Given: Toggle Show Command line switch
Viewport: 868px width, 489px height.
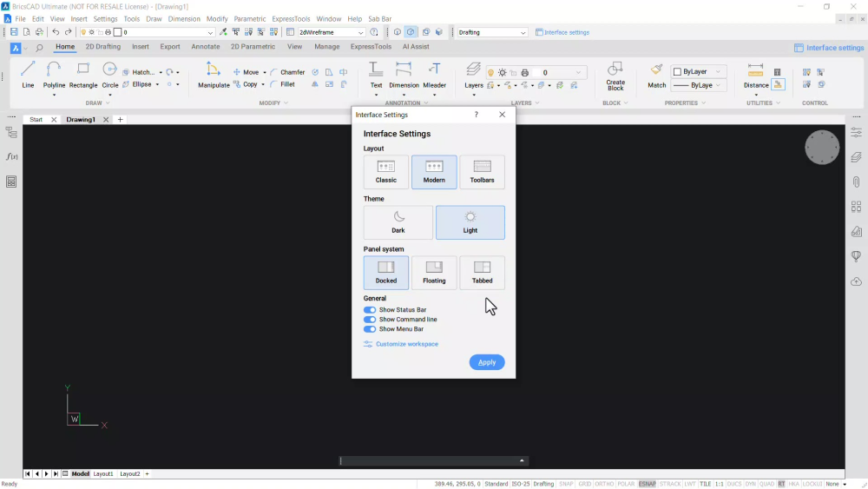Looking at the screenshot, I should coord(369,320).
